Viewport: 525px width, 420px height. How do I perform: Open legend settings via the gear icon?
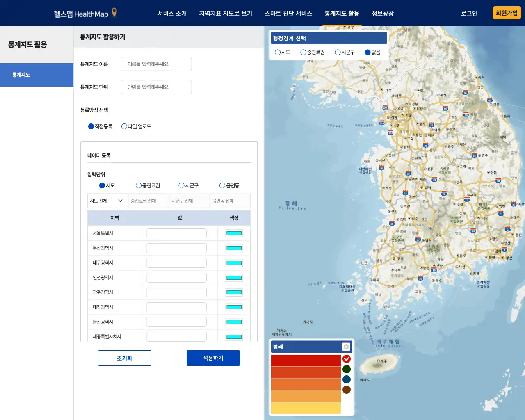pyautogui.click(x=347, y=347)
